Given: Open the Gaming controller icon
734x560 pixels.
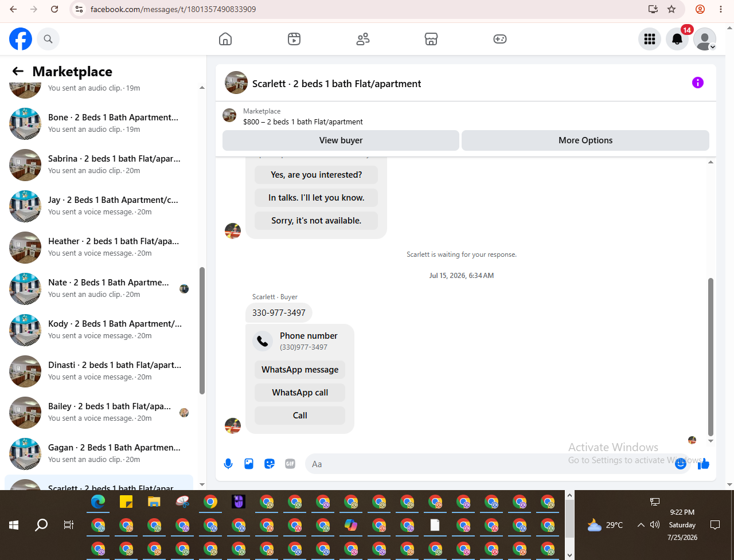Looking at the screenshot, I should pos(500,39).
